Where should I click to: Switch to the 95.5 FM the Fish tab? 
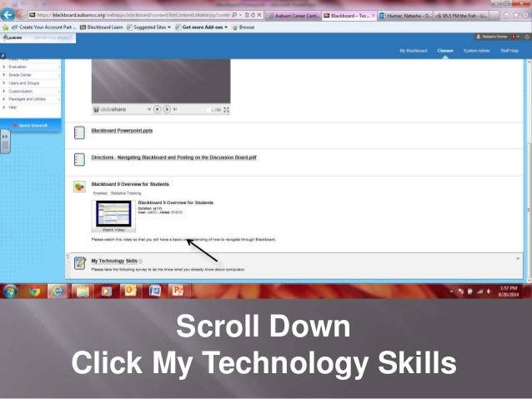461,16
